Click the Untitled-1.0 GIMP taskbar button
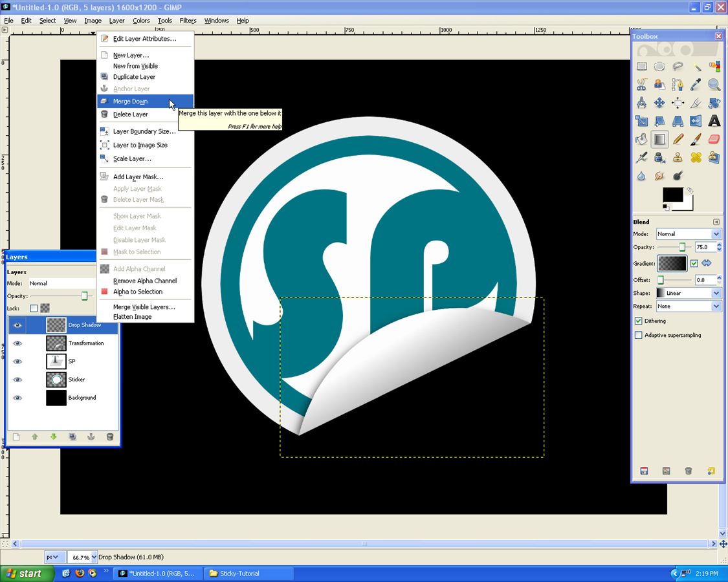 tap(159, 574)
